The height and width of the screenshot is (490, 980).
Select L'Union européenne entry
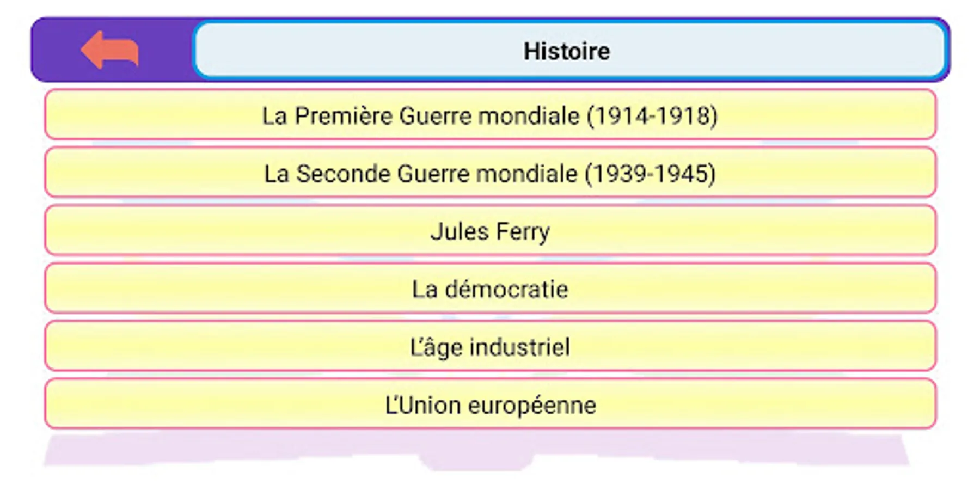490,405
